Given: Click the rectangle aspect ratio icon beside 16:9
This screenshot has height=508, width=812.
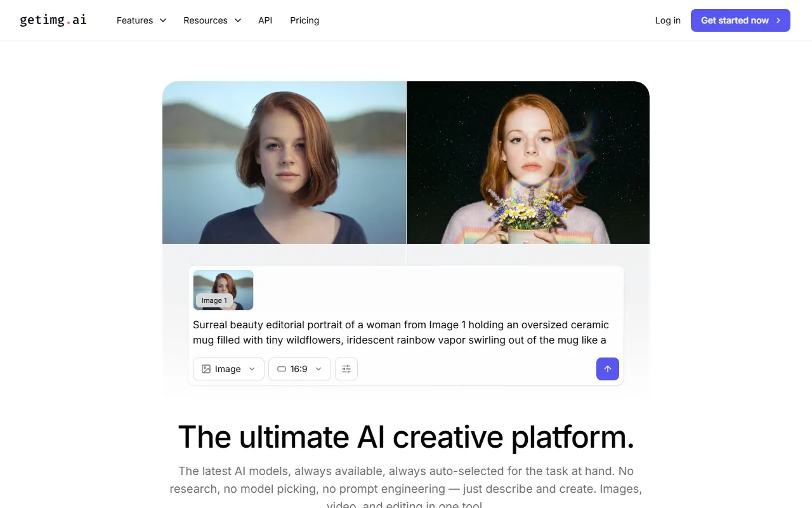Looking at the screenshot, I should [282, 369].
